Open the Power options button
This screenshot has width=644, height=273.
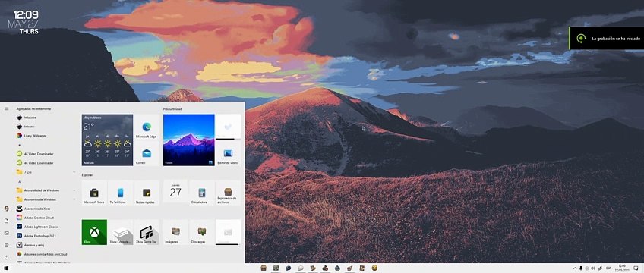[7, 257]
